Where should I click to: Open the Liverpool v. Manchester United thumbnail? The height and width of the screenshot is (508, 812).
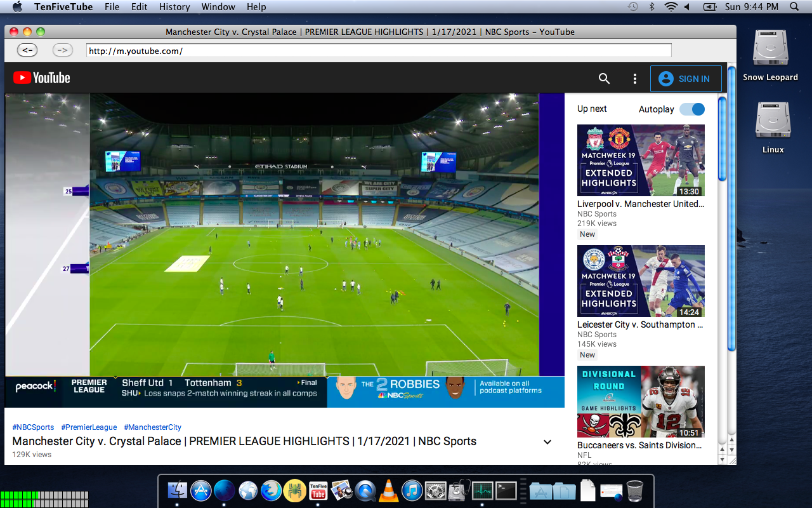(x=641, y=160)
